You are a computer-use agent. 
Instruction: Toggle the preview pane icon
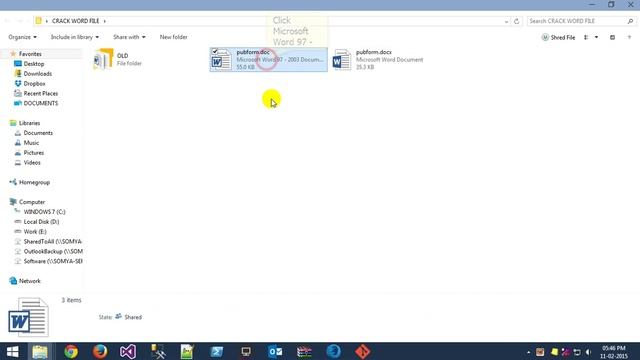612,38
